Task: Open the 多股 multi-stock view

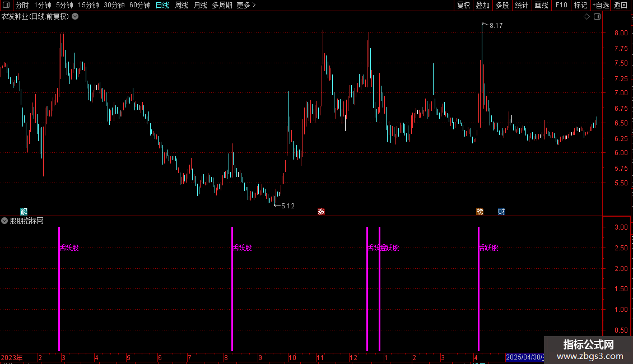Action: click(x=502, y=5)
